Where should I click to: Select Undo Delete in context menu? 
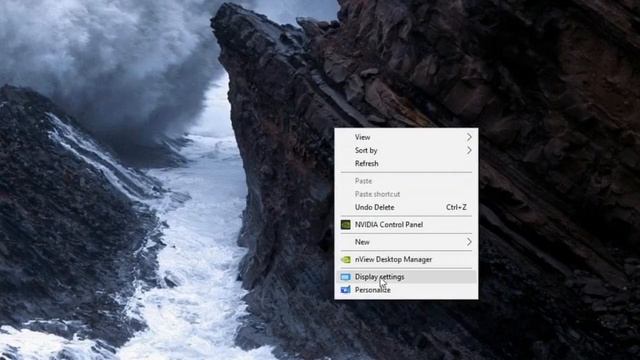pos(406,207)
